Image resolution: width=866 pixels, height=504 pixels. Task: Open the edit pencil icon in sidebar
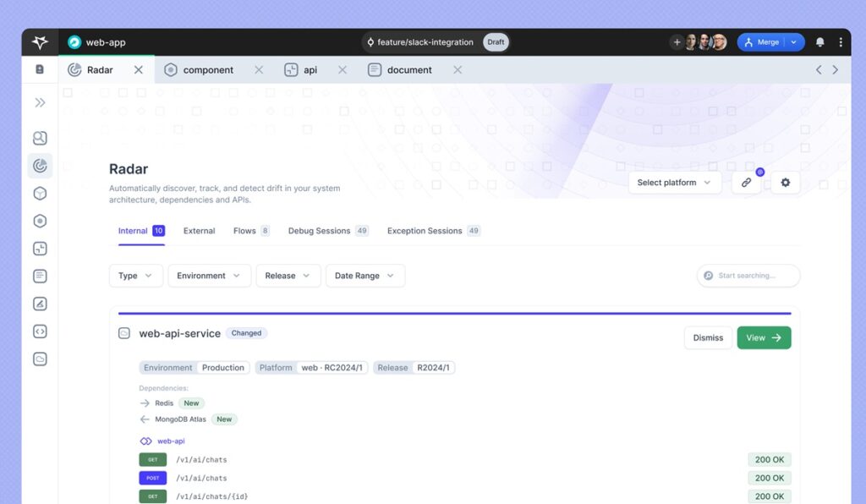point(40,304)
